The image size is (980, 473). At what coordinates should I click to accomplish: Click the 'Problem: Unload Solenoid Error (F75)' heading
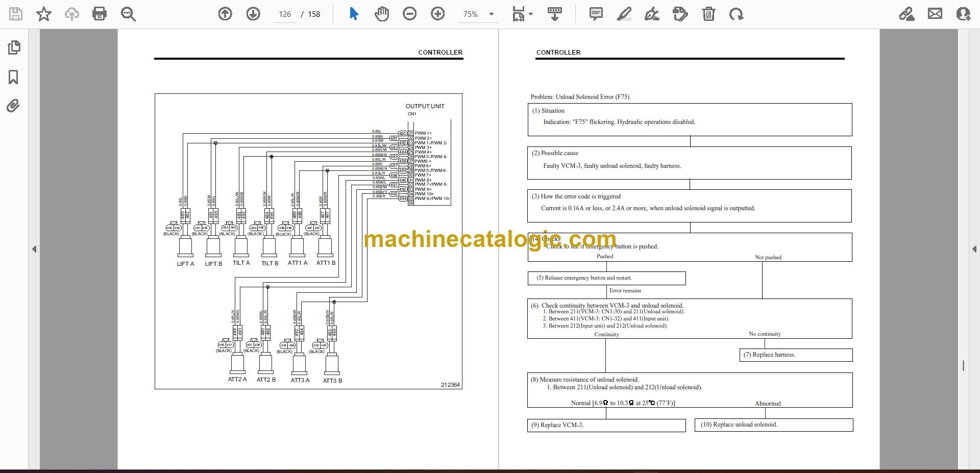[580, 97]
